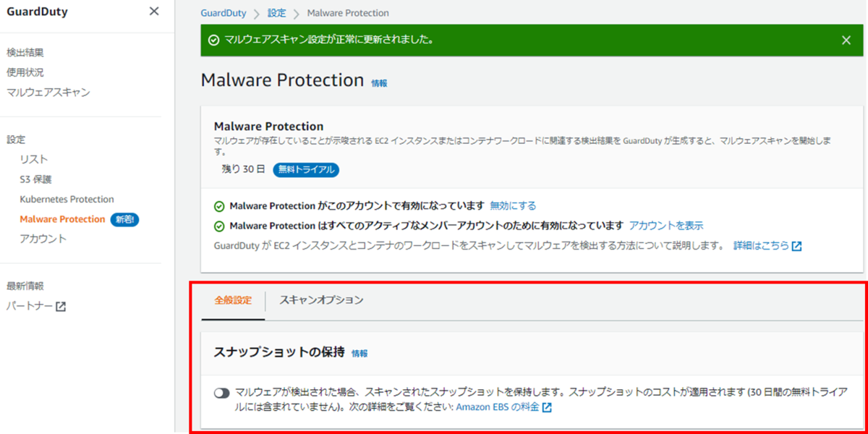The height and width of the screenshot is (434, 868).
Task: Select Malware Protection in the sidebar
Action: click(x=63, y=219)
